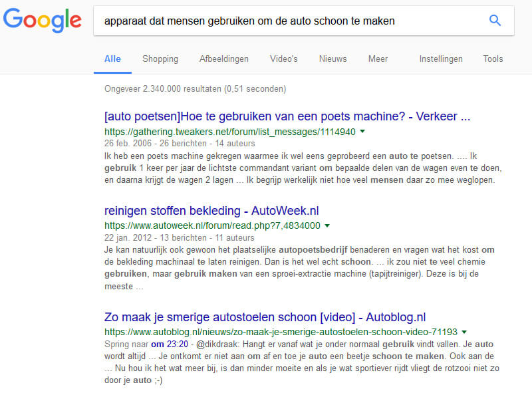This screenshot has width=532, height=399.
Task: Click the Tools option
Action: point(493,59)
